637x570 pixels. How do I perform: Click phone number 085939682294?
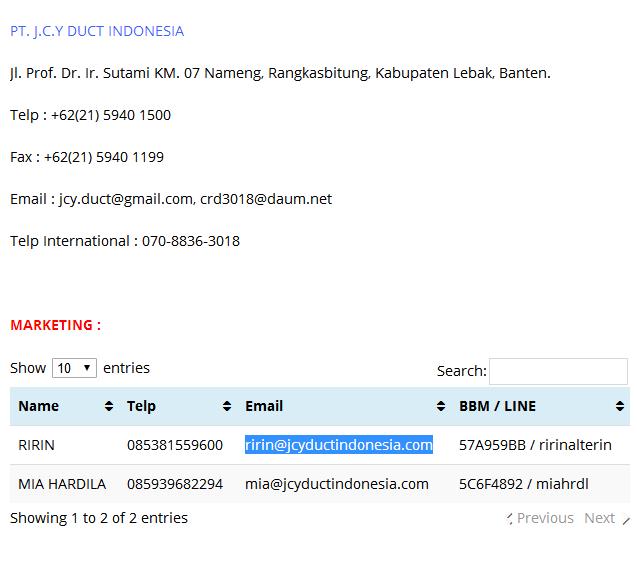[175, 484]
